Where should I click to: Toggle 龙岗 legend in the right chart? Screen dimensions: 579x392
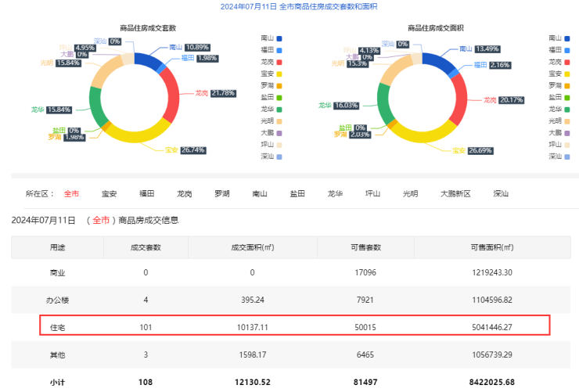tap(559, 61)
